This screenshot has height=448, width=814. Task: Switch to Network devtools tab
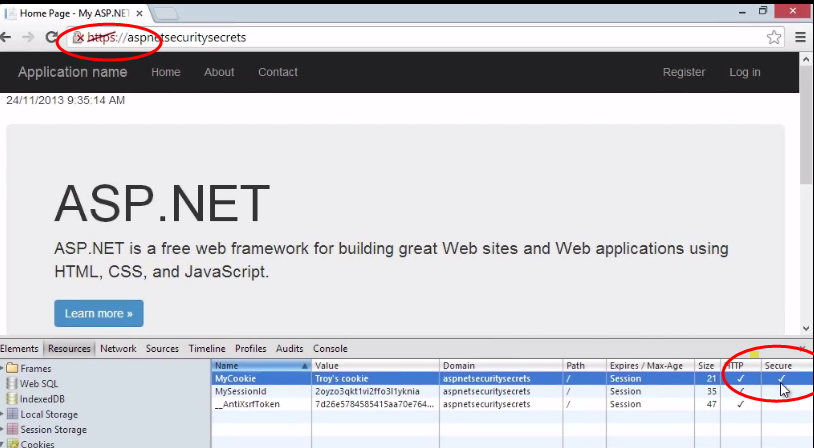tap(118, 349)
